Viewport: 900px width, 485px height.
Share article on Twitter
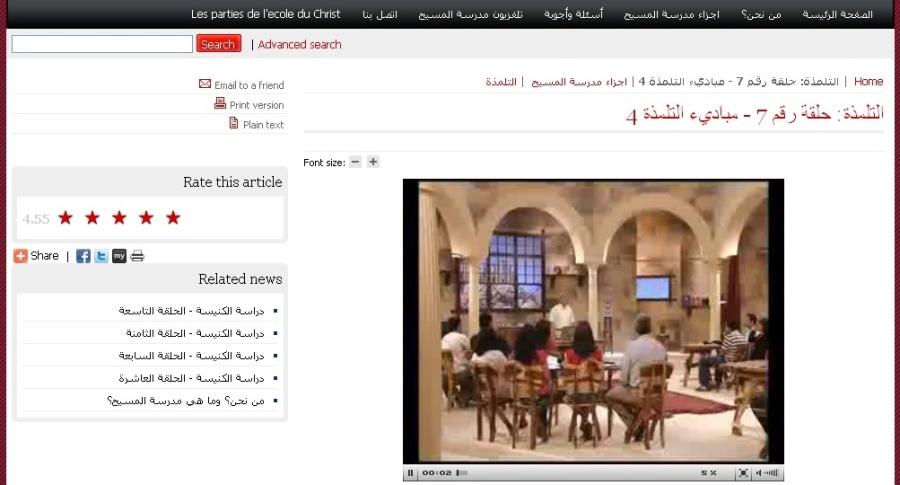(101, 256)
